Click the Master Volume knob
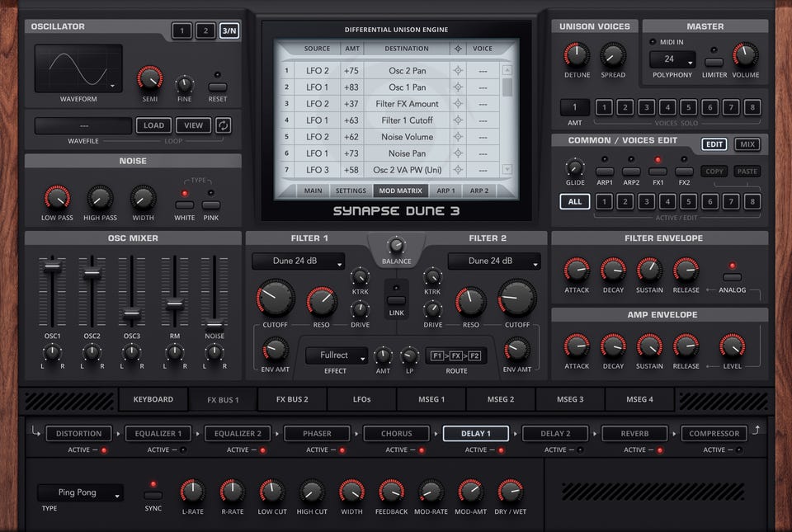The height and width of the screenshot is (532, 792). tap(745, 55)
